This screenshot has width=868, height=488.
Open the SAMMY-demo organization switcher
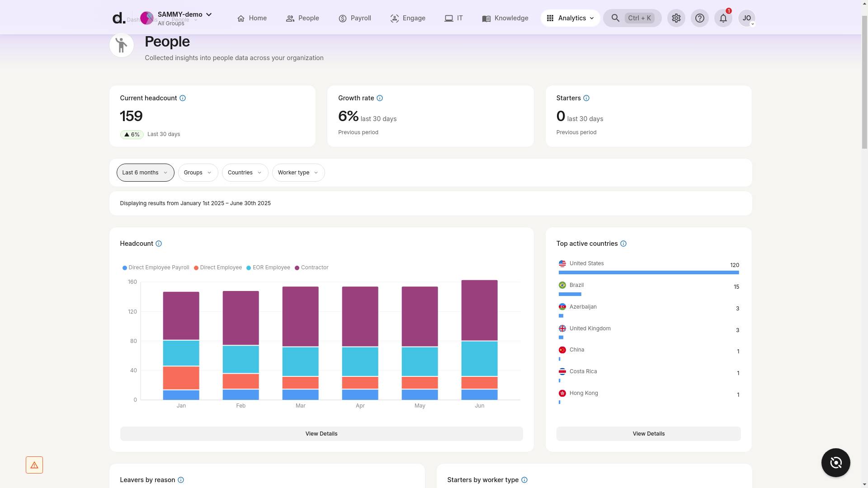[179, 14]
